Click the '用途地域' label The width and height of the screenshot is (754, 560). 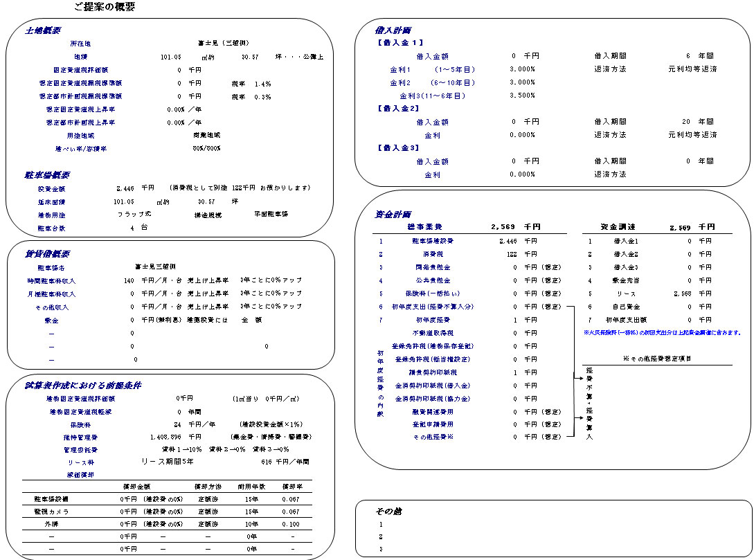coord(80,136)
